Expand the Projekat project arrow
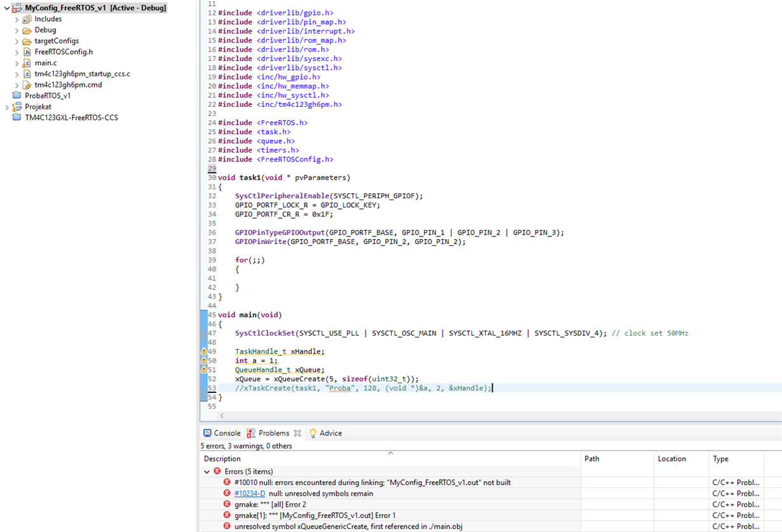 point(7,107)
